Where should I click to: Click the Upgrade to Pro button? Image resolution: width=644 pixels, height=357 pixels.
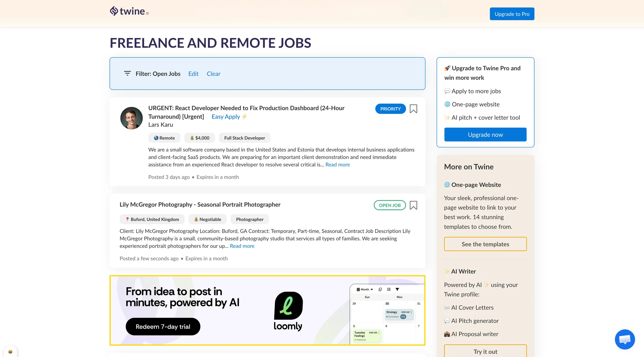(x=512, y=14)
